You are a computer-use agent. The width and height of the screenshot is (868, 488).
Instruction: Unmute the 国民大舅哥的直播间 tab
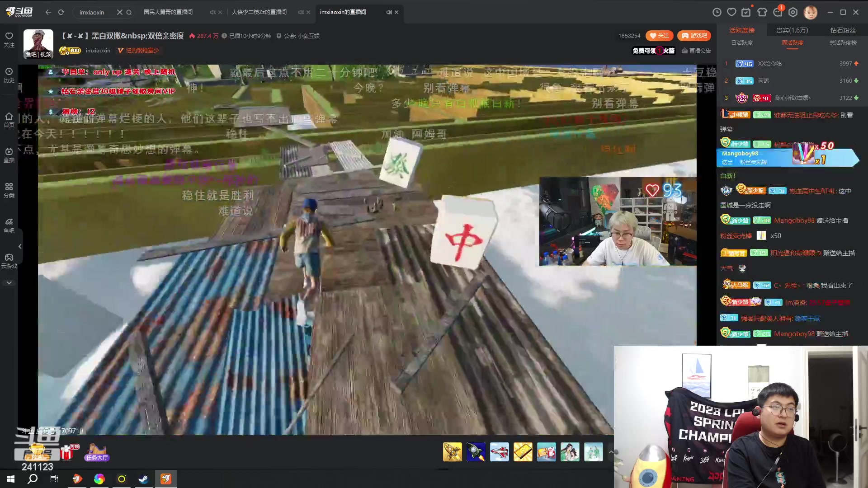tap(212, 12)
